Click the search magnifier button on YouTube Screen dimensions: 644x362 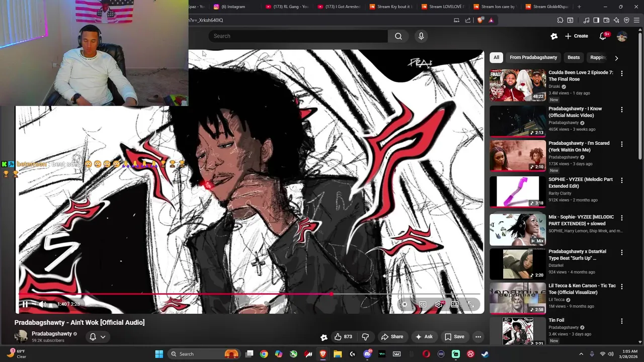pos(398,36)
